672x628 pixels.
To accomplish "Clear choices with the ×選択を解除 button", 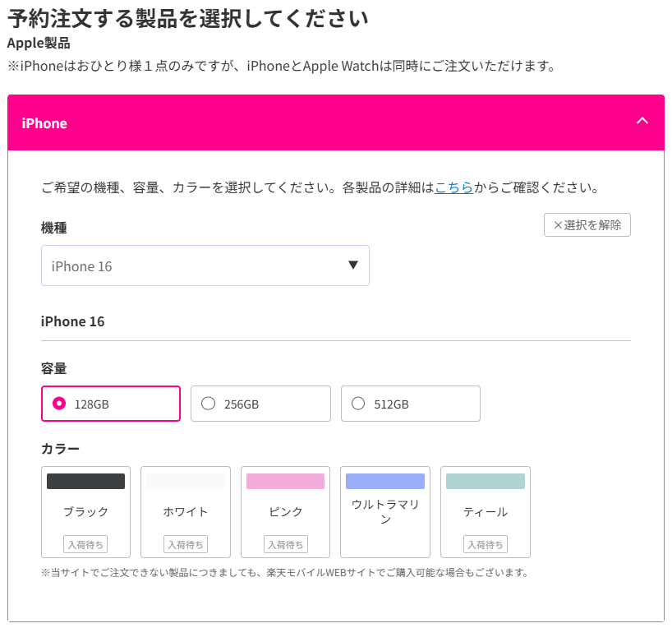I will (x=587, y=224).
